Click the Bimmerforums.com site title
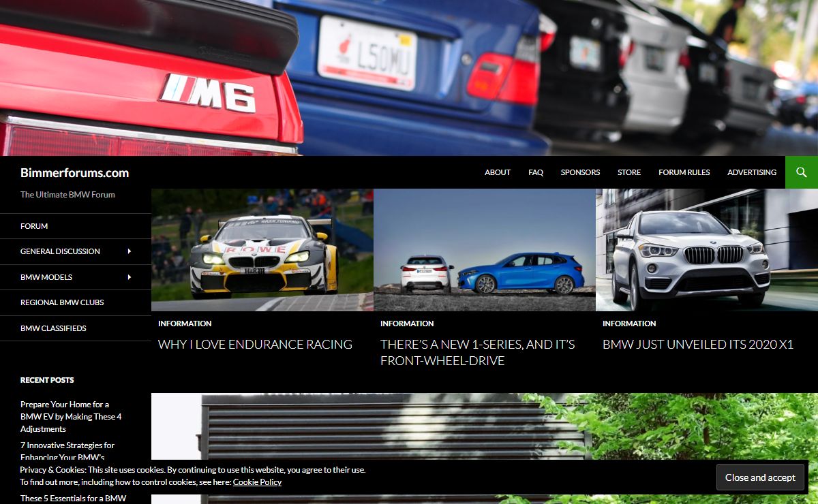The width and height of the screenshot is (818, 504). tap(74, 172)
